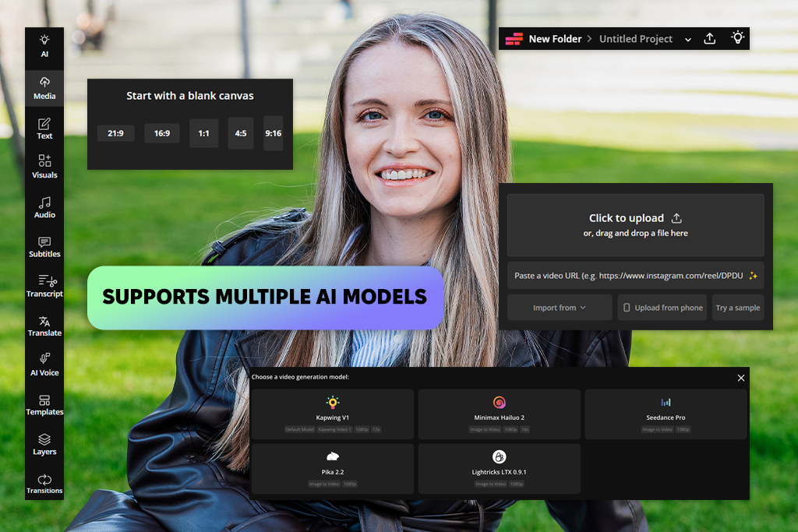The height and width of the screenshot is (532, 798).
Task: Open the Templates panel
Action: coord(44,404)
